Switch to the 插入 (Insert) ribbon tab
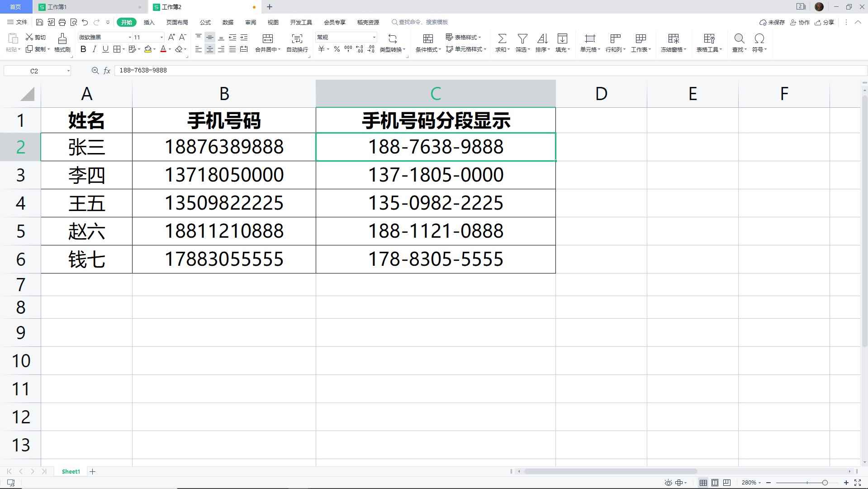Image resolution: width=868 pixels, height=489 pixels. pos(149,22)
